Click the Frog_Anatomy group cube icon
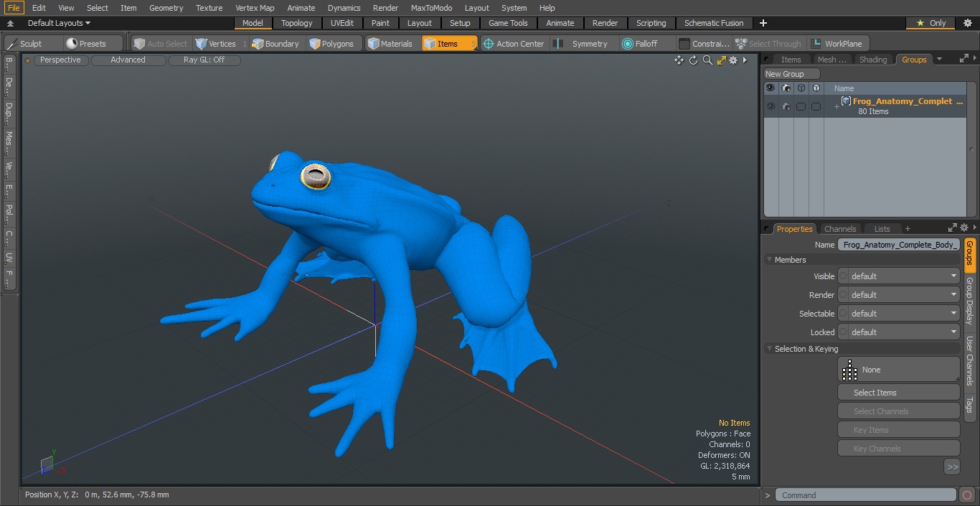 pos(846,101)
